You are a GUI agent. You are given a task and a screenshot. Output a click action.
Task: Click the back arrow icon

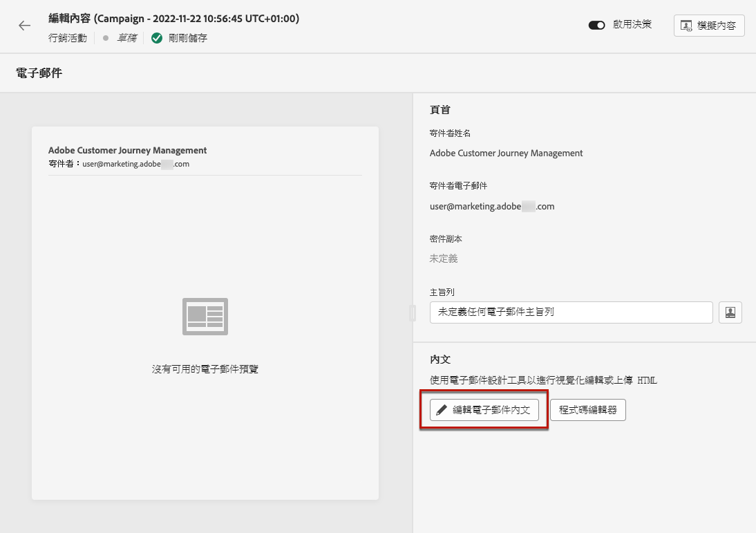click(25, 26)
